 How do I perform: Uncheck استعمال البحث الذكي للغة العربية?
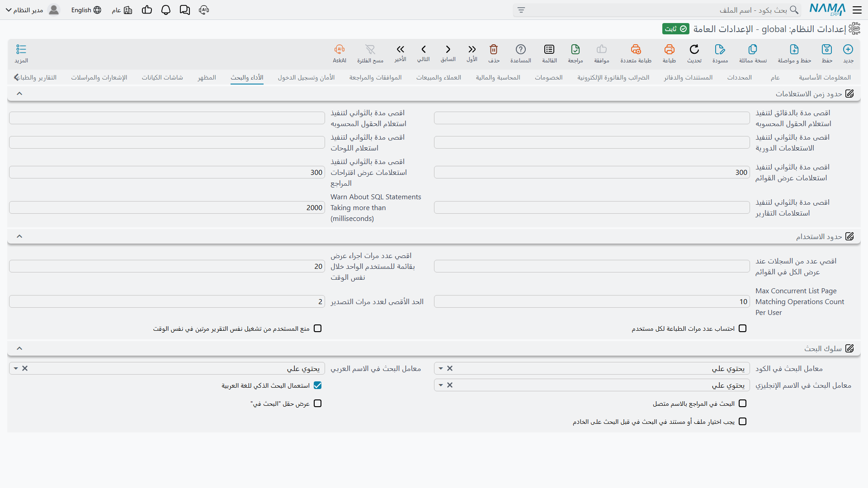pyautogui.click(x=318, y=385)
